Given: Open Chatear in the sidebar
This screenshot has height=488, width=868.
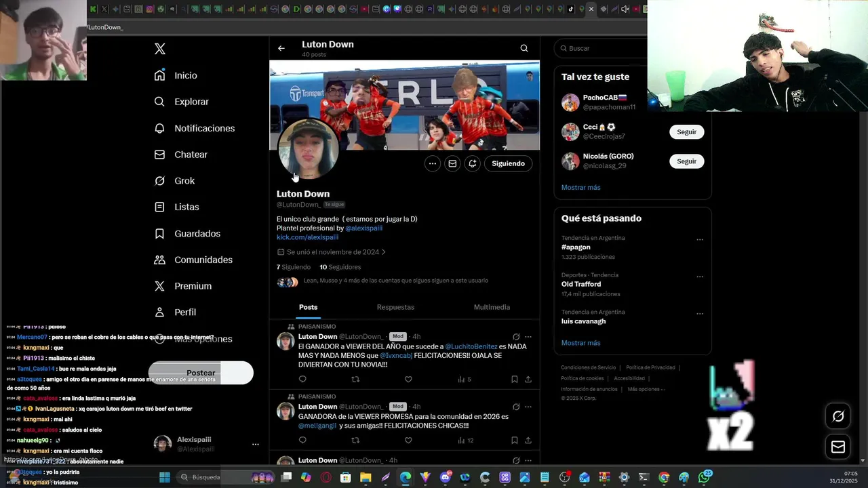Looking at the screenshot, I should click(180, 155).
